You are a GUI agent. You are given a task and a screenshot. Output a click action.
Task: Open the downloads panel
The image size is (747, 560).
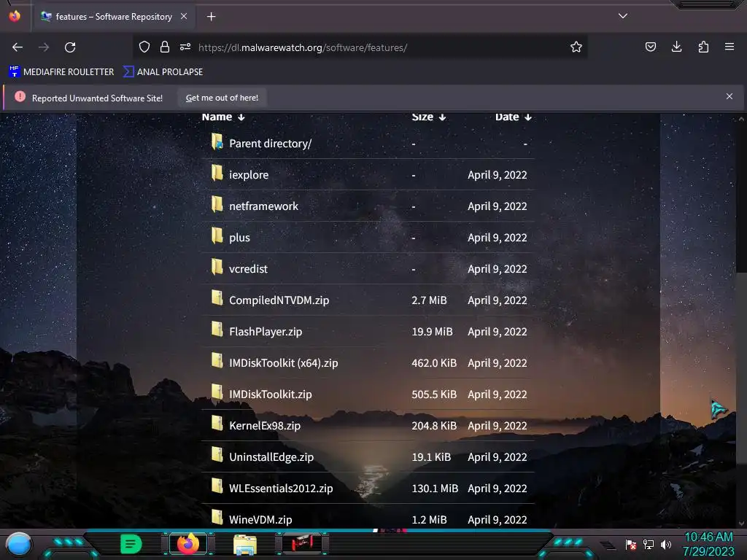676,47
